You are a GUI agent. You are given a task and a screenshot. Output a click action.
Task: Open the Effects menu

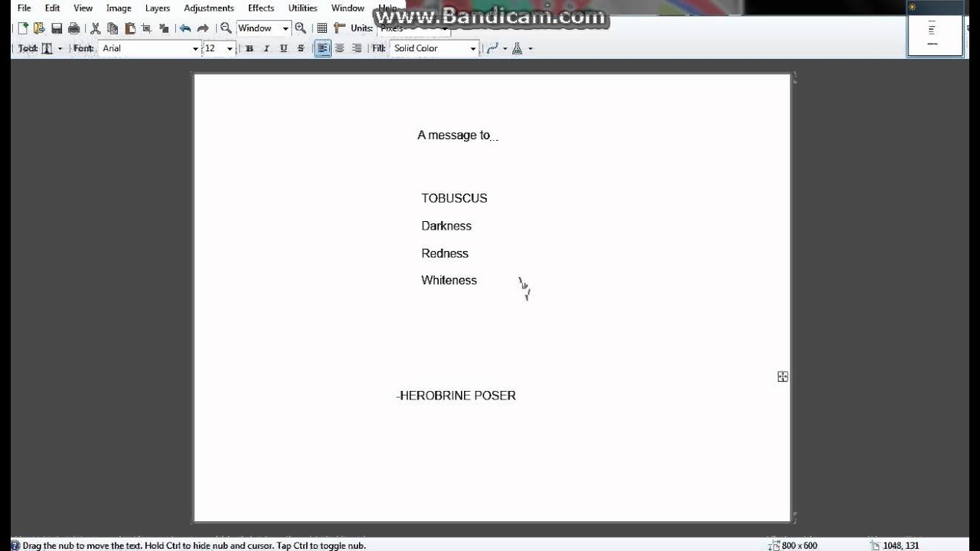tap(261, 8)
